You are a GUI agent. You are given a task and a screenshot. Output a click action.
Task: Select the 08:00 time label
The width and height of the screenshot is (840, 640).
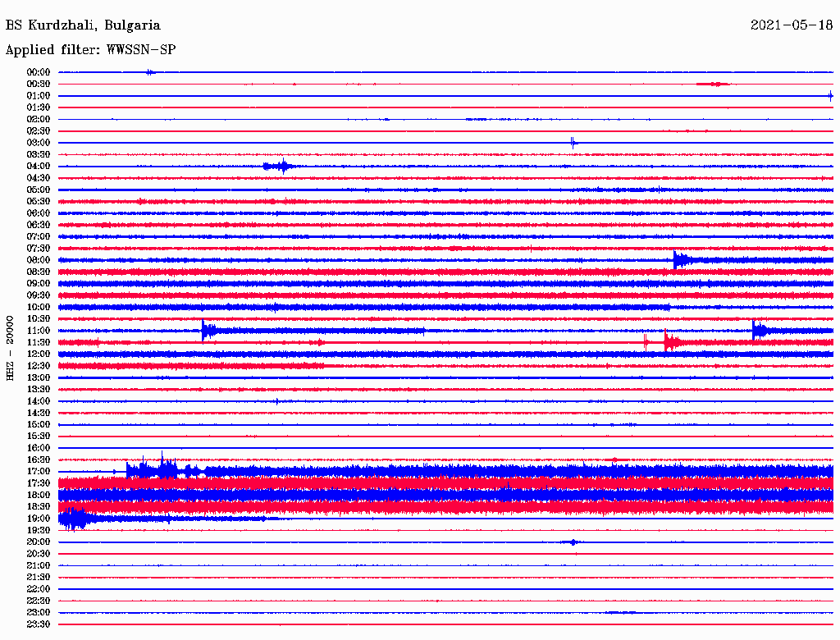[39, 260]
